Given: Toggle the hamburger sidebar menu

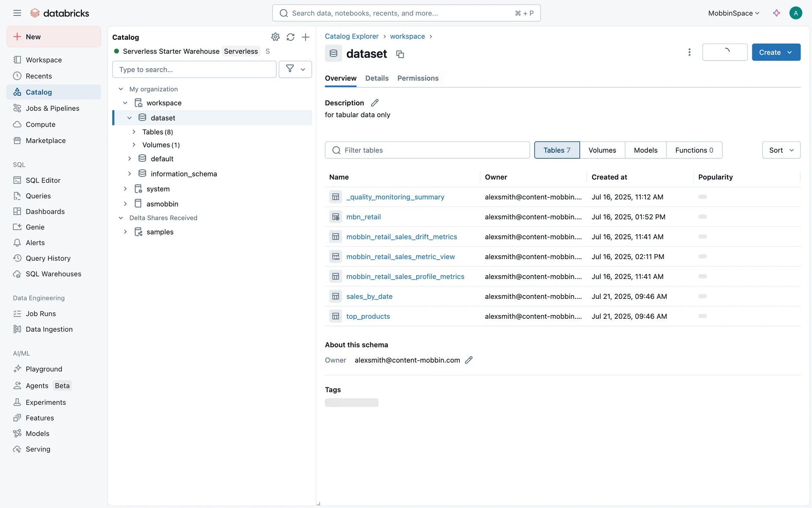Looking at the screenshot, I should 17,13.
